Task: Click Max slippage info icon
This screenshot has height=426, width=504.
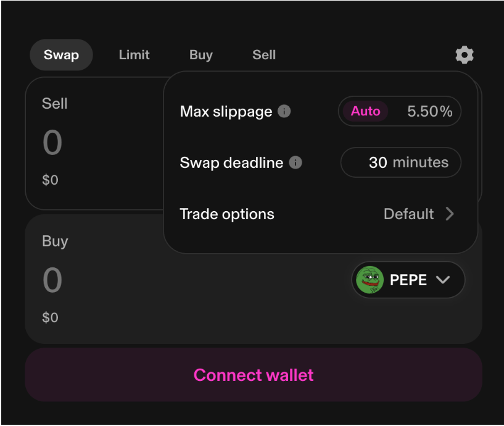Action: pos(284,111)
